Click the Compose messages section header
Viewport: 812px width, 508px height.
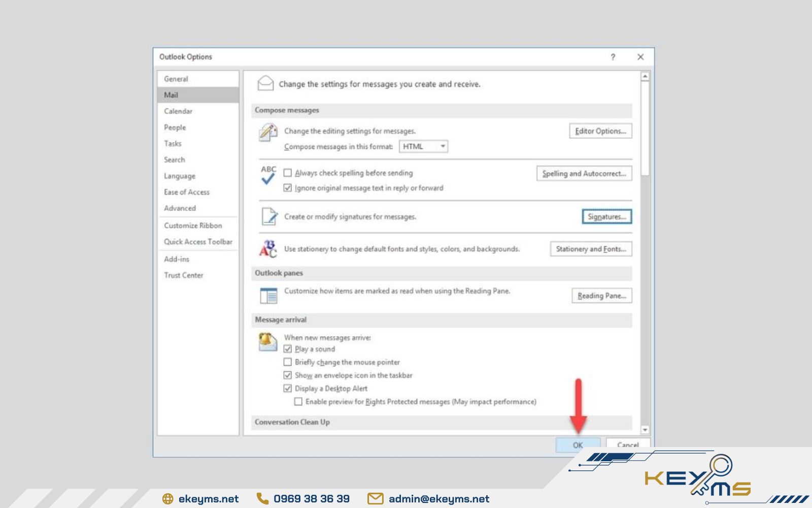click(442, 110)
